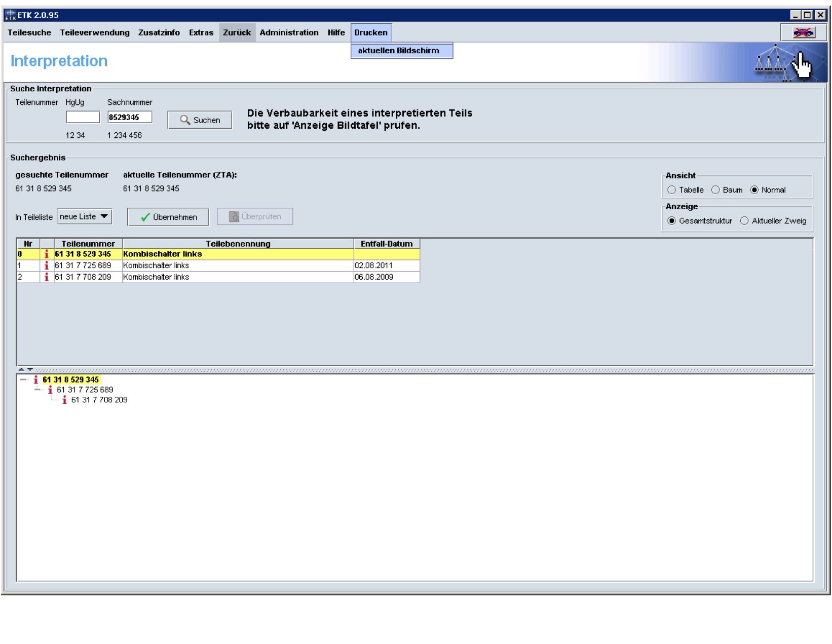Click the ETK application icon in title bar
The image size is (832, 644).
10,15
